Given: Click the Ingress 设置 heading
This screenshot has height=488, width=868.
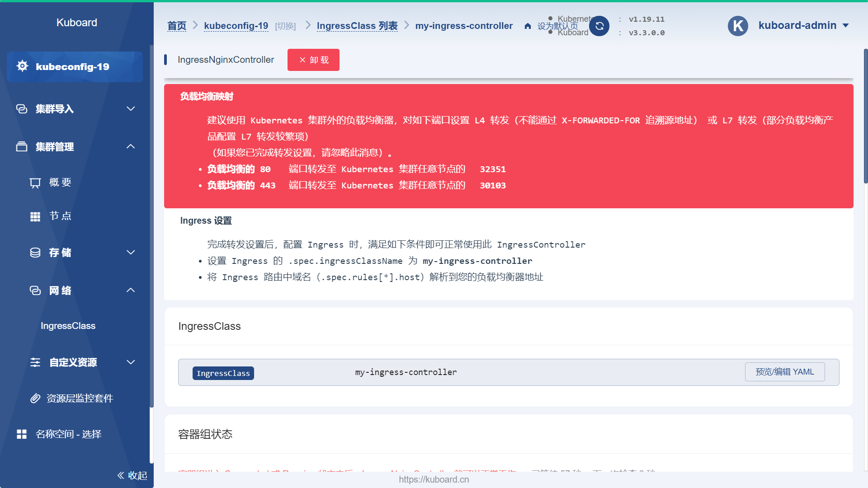Looking at the screenshot, I should point(206,221).
